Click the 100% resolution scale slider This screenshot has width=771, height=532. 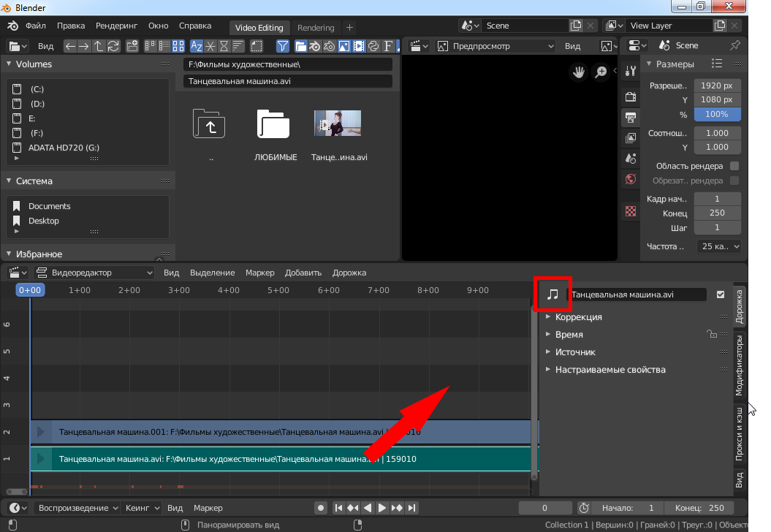point(716,114)
